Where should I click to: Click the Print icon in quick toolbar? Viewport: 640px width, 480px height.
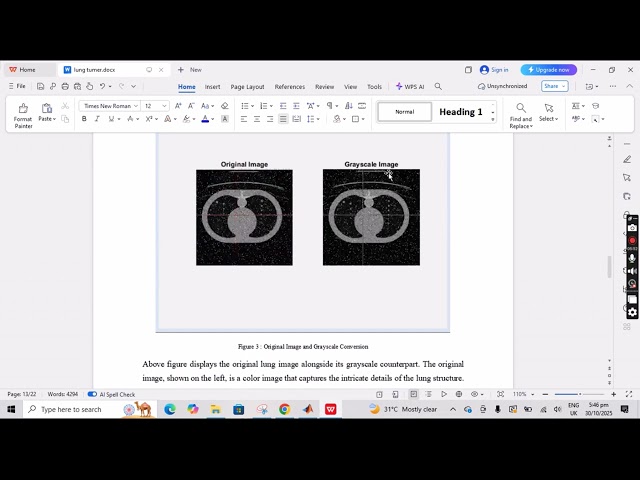(65, 87)
